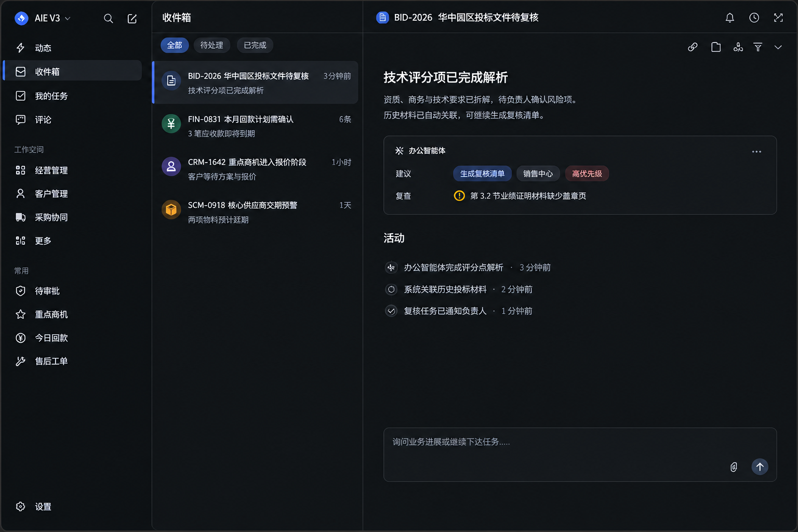
Task: Open the 客户管理 workspace
Action: [72, 194]
